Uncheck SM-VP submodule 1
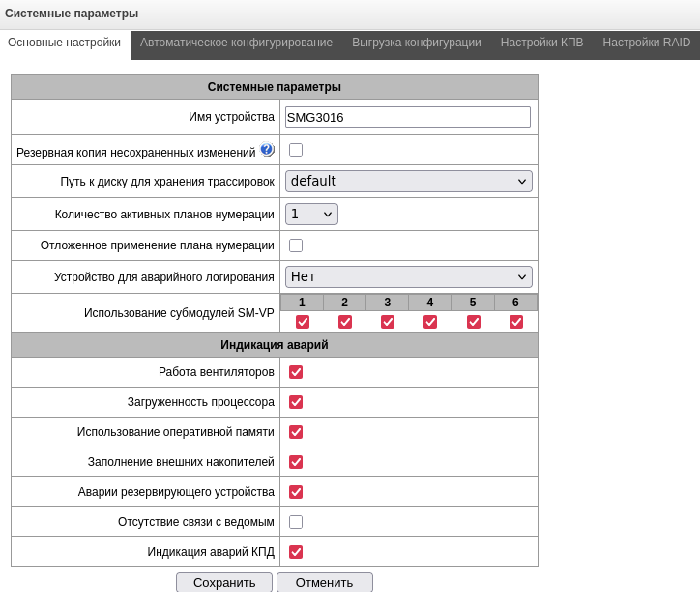 tap(303, 322)
